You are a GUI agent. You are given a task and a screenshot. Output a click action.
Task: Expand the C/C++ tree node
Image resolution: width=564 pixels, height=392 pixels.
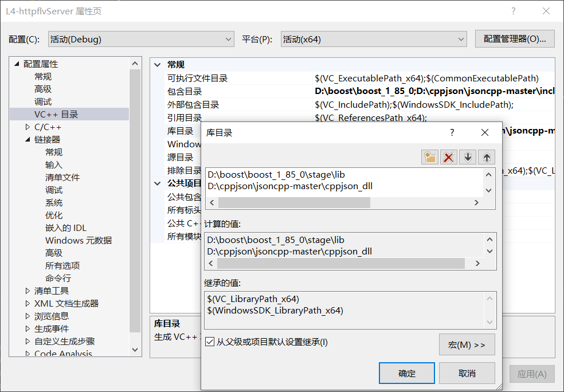point(28,127)
